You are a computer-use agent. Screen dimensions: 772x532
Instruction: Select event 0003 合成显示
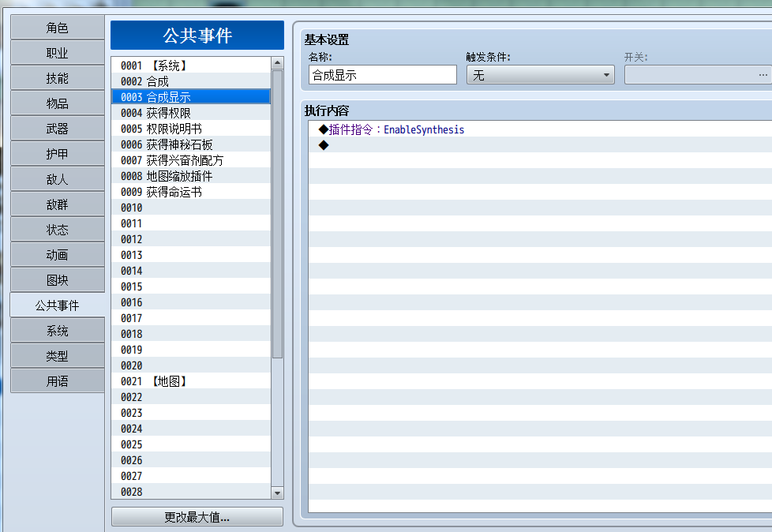point(191,97)
